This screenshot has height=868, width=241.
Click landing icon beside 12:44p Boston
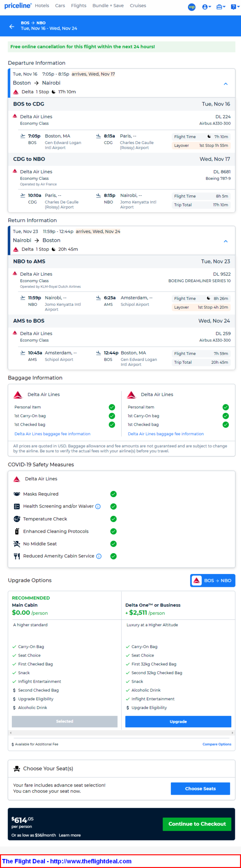pyautogui.click(x=99, y=353)
